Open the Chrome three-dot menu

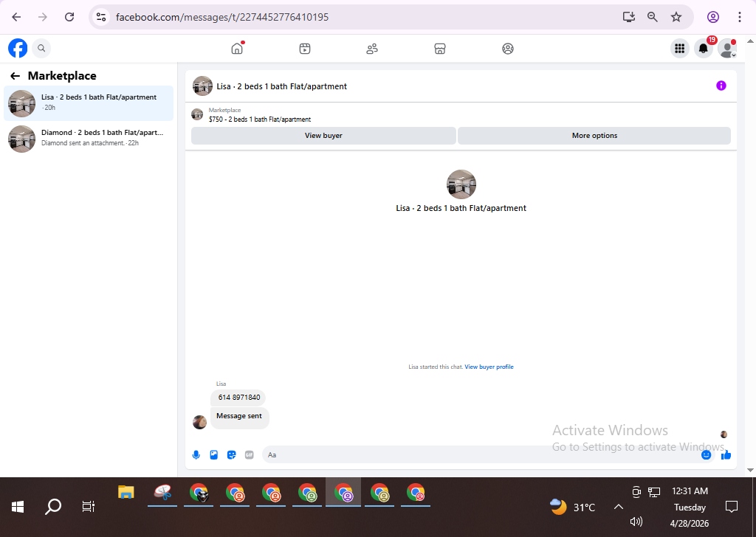pyautogui.click(x=740, y=17)
